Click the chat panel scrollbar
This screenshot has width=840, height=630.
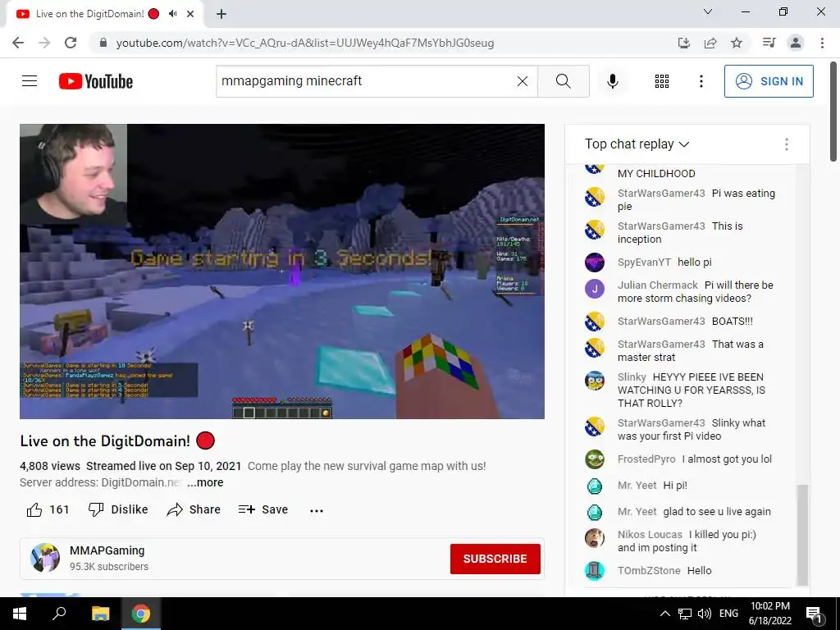[802, 535]
